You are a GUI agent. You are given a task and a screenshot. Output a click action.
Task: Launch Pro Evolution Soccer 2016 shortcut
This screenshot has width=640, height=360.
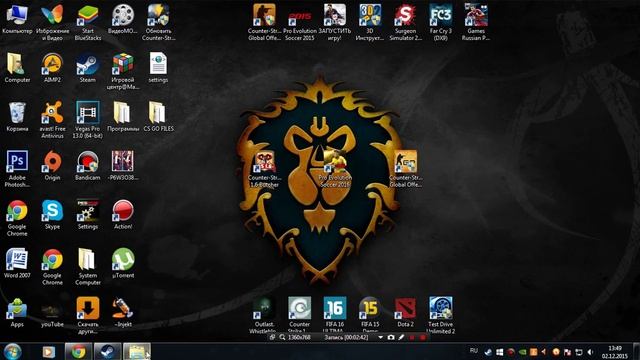point(335,169)
